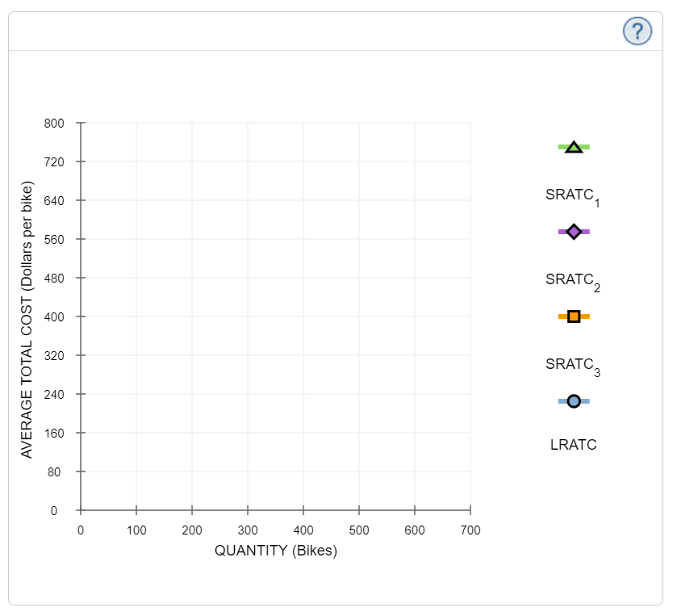This screenshot has height=616, width=673.
Task: Click the triangle marker above SRATC1 label
Action: [574, 147]
